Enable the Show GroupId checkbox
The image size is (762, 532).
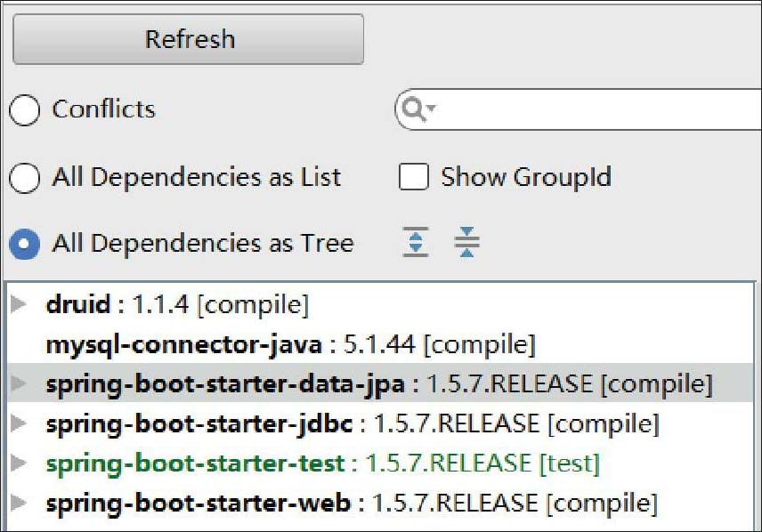click(414, 177)
